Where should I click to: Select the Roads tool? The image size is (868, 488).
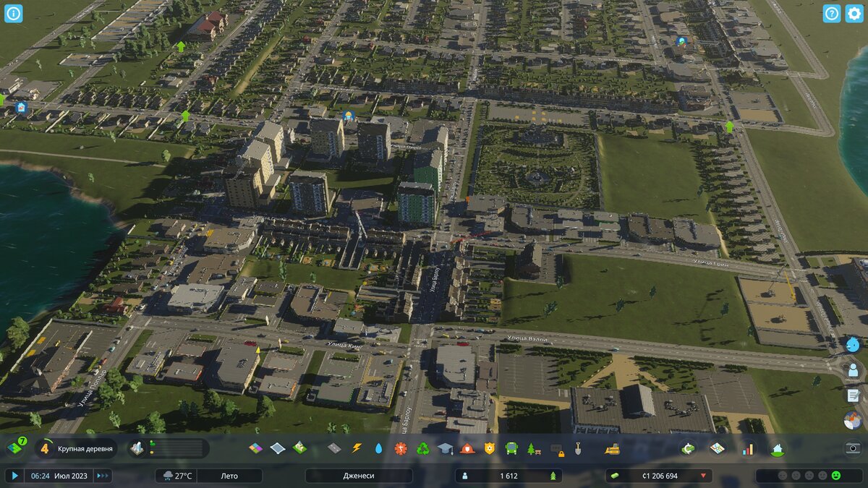[x=333, y=448]
